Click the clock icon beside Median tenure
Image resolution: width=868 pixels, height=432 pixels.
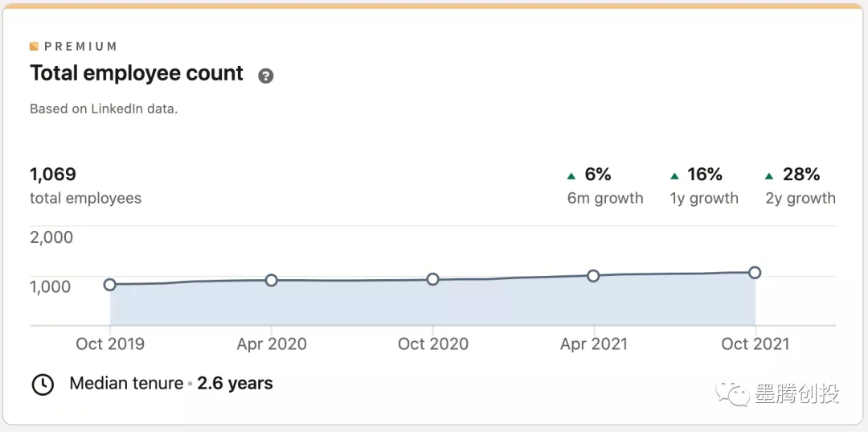43,385
